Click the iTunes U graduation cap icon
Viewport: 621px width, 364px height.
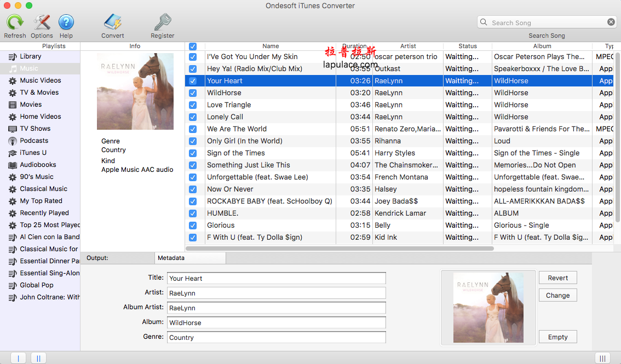coord(13,153)
